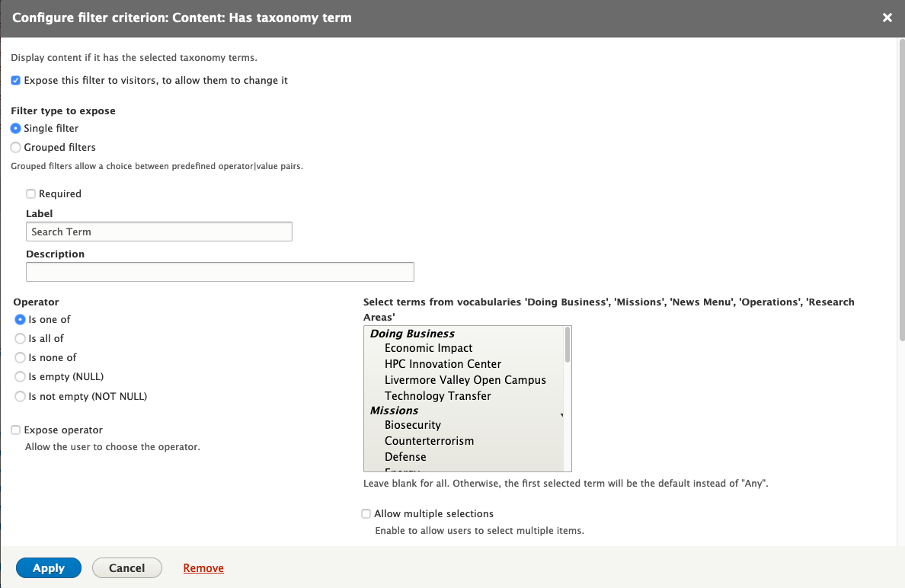Image resolution: width=905 pixels, height=588 pixels.
Task: Click the Apply button
Action: coord(48,567)
